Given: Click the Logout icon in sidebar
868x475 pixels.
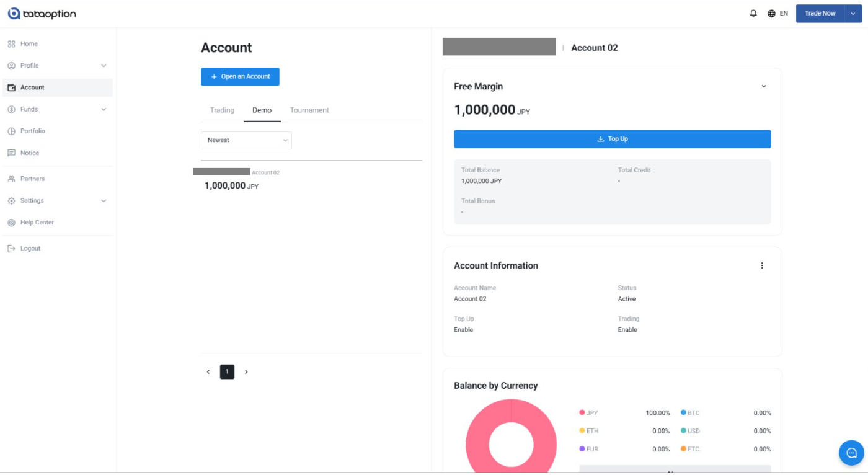Looking at the screenshot, I should pos(11,249).
